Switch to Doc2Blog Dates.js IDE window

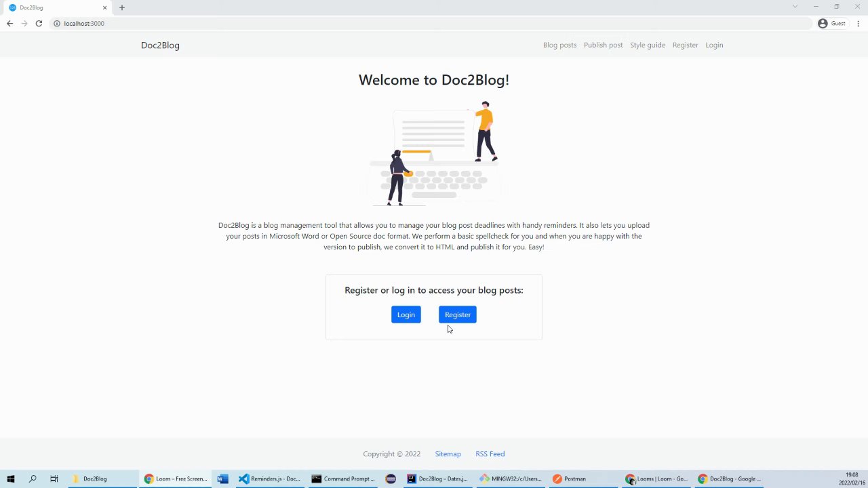(437, 479)
